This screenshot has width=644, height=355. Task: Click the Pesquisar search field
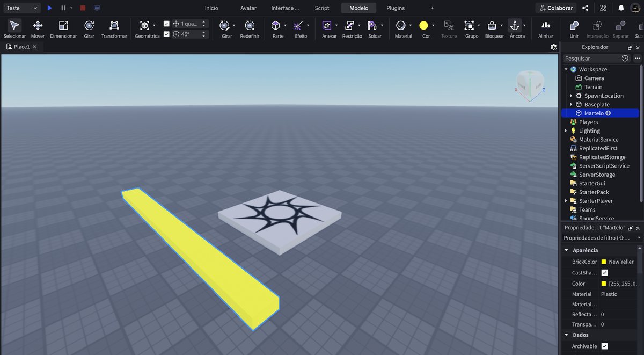click(591, 58)
